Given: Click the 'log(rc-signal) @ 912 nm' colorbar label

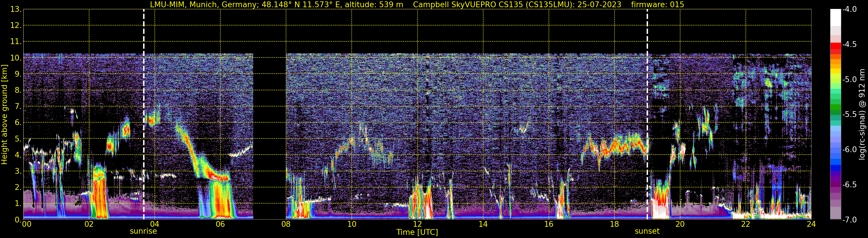Looking at the screenshot, I should (x=862, y=114).
